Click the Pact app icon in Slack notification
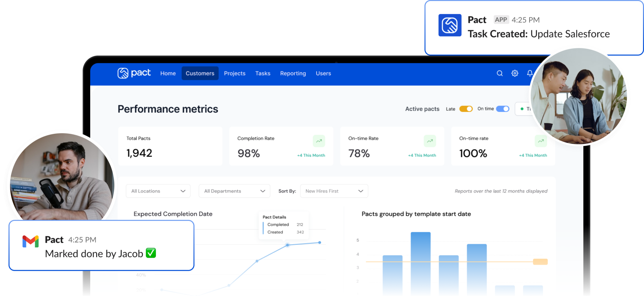The image size is (644, 296). click(x=450, y=25)
